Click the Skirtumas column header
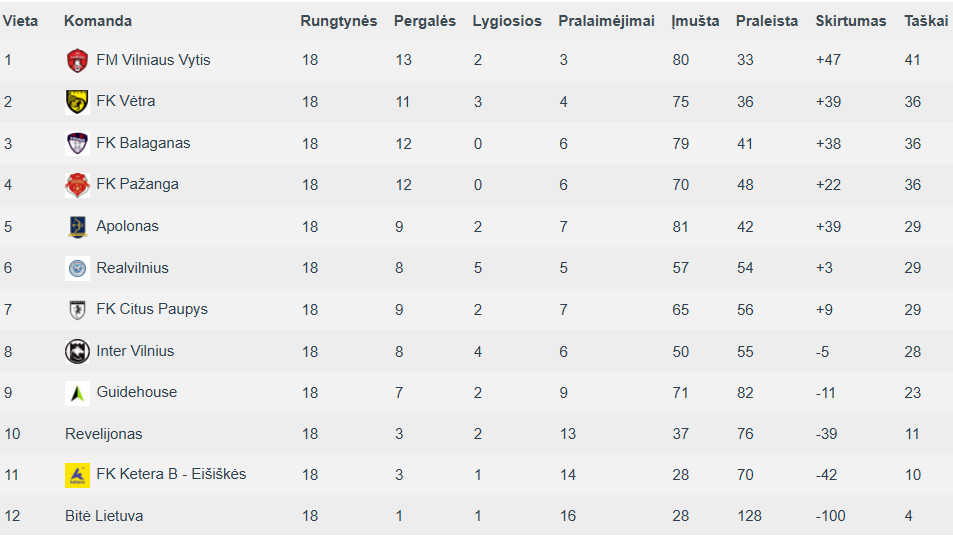953x539 pixels. click(850, 21)
